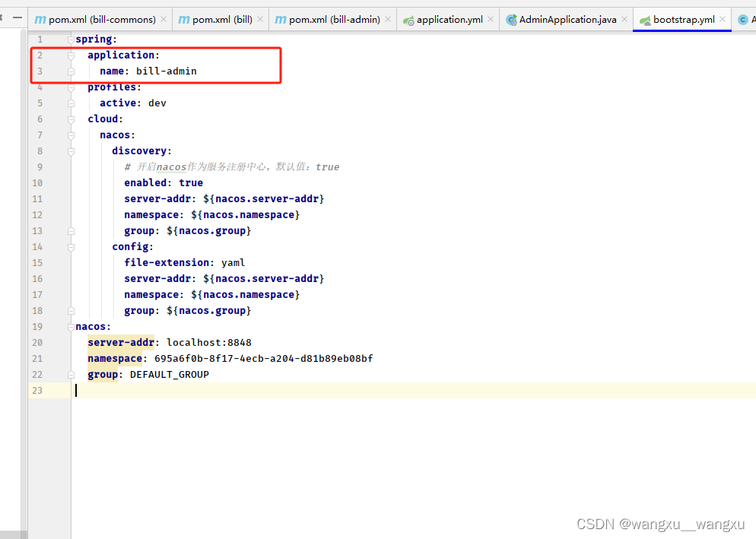Click the hide panel minus icon

[17, 17]
